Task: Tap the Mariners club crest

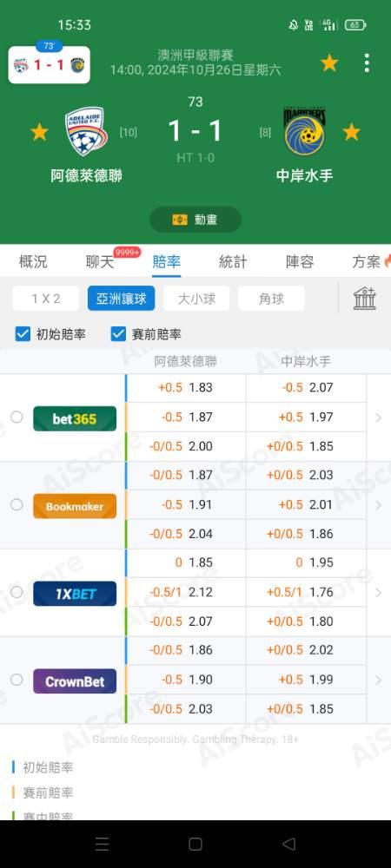Action: (x=305, y=131)
